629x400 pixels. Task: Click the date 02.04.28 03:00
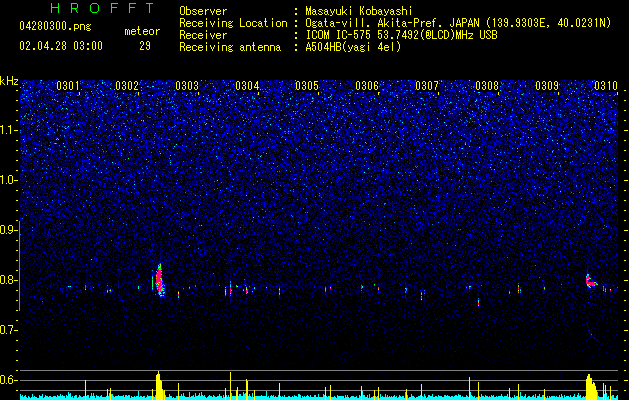coord(61,46)
